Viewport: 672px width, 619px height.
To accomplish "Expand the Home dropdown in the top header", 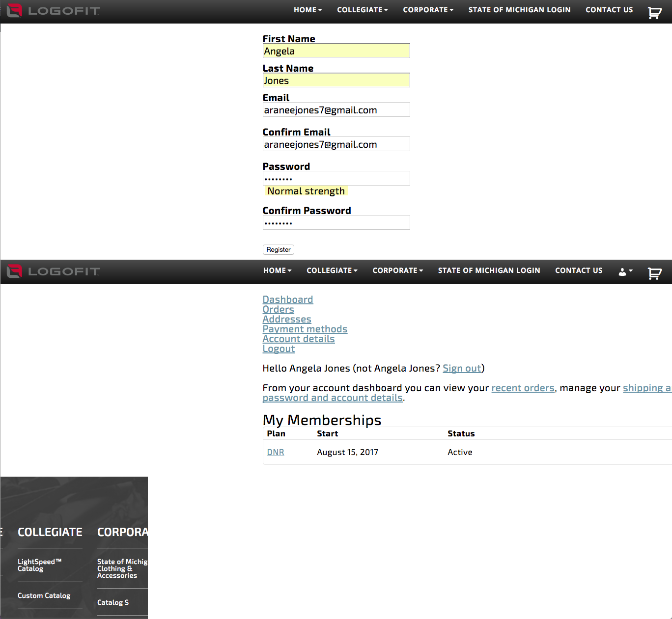I will coord(308,10).
